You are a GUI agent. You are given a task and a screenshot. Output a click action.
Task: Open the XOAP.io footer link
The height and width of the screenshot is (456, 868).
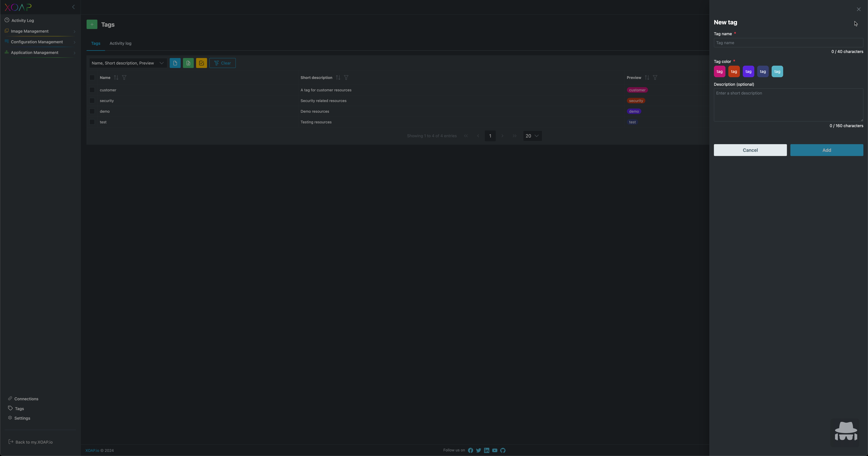tap(92, 451)
